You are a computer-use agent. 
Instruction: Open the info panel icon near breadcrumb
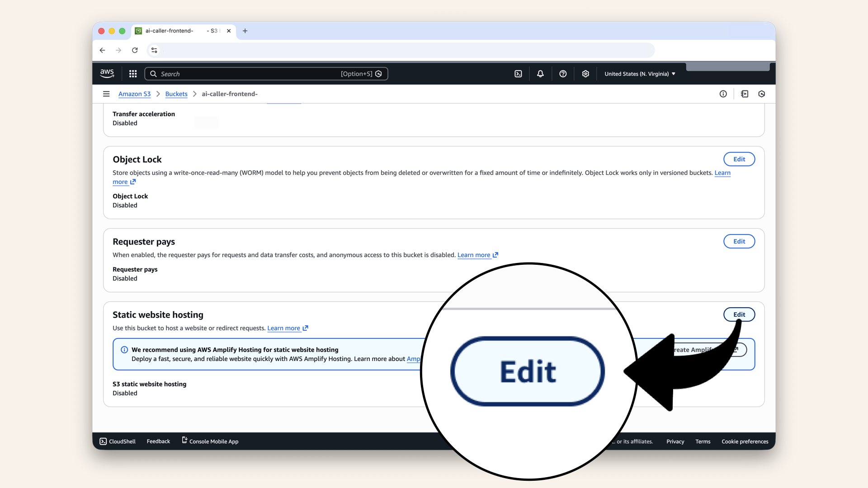[723, 94]
